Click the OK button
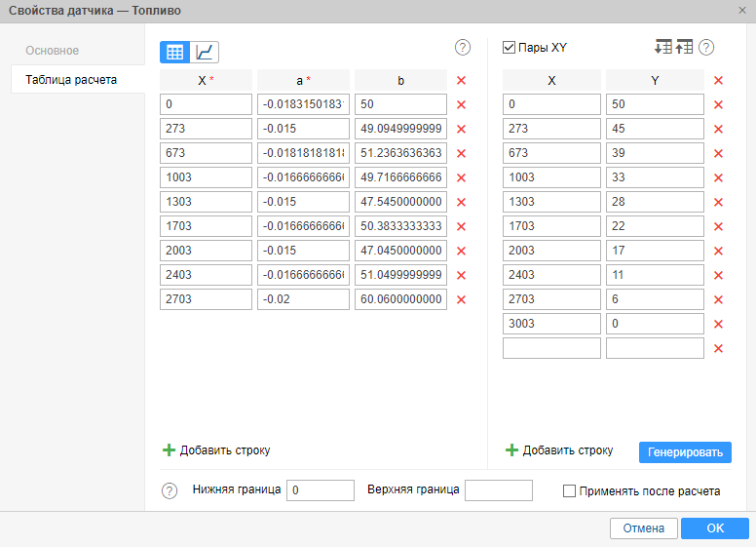Viewport: 756px width, 547px height. pyautogui.click(x=715, y=528)
